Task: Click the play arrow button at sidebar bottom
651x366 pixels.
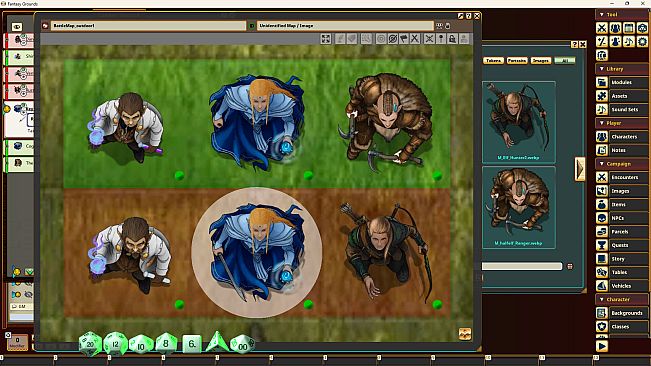Action: coord(602,346)
